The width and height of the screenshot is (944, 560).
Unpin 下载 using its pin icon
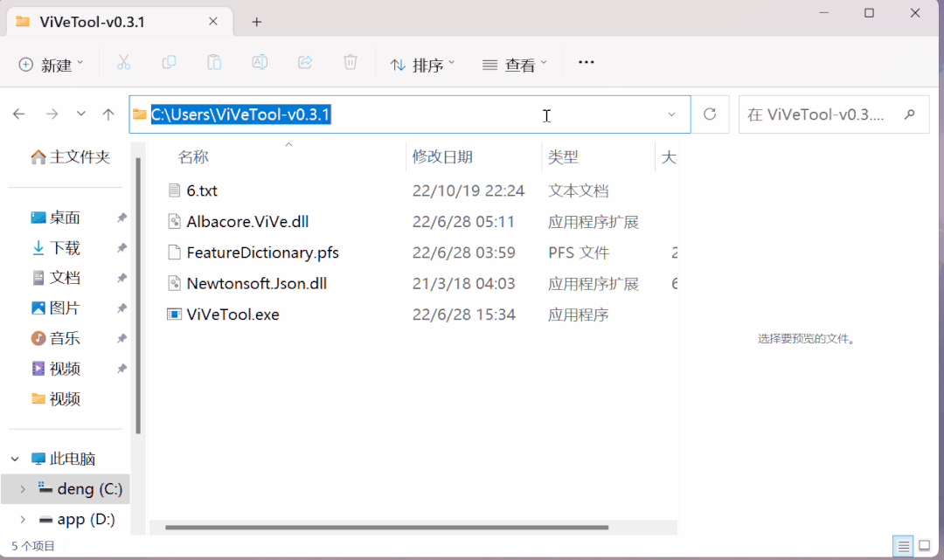121,248
